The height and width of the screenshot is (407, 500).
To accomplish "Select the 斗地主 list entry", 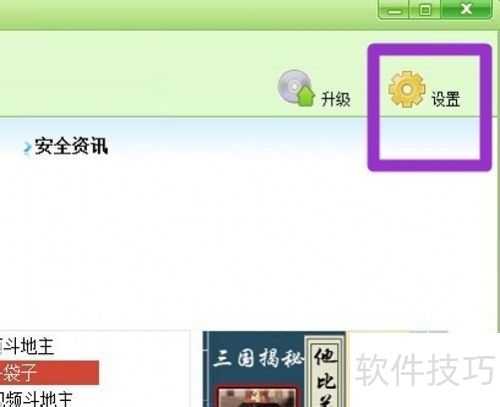I will [x=27, y=346].
